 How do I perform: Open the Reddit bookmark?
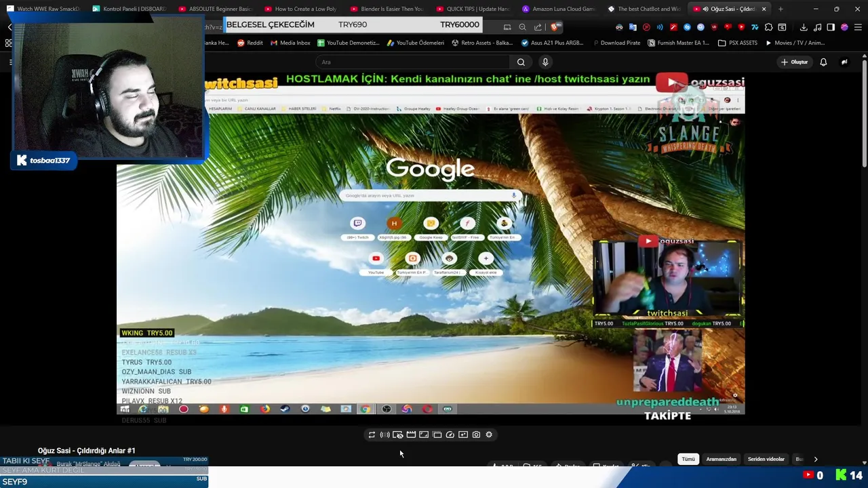click(x=250, y=43)
